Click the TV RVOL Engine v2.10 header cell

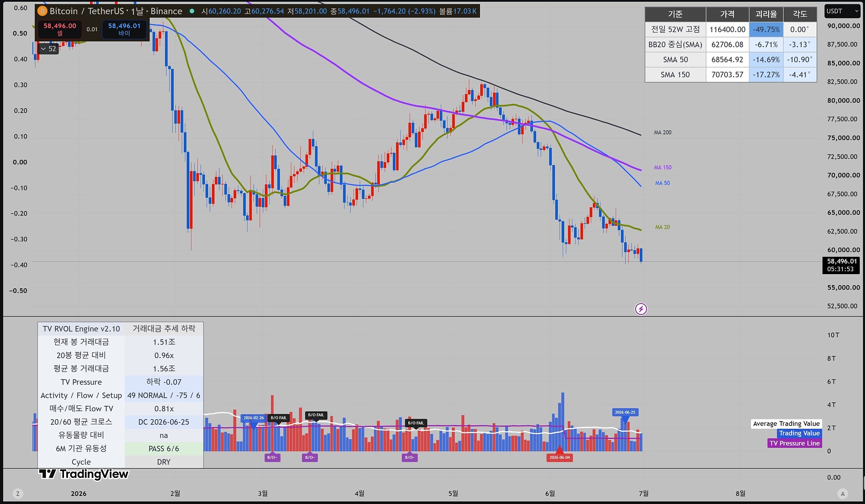[81, 329]
